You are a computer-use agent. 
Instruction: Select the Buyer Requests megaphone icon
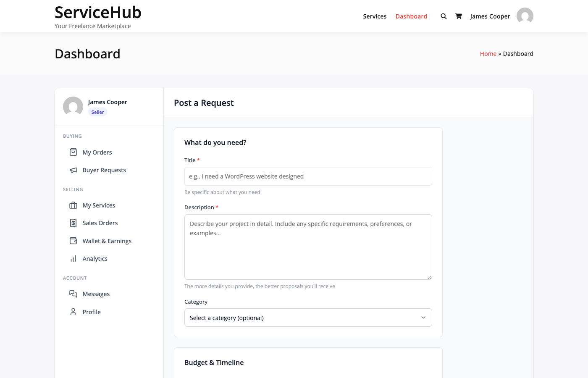(x=73, y=170)
